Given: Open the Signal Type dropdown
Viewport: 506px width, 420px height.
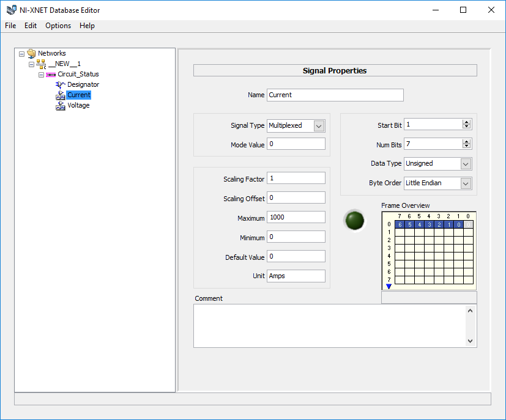Looking at the screenshot, I should pyautogui.click(x=319, y=126).
